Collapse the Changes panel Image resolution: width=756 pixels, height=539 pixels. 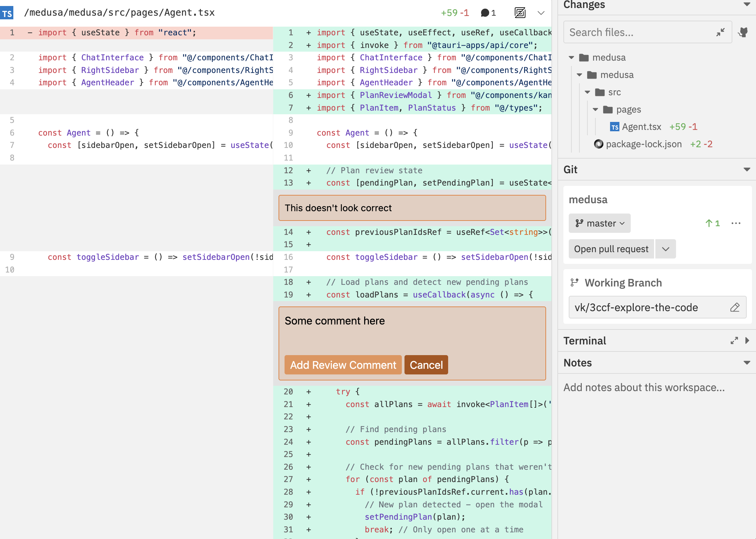click(x=747, y=4)
